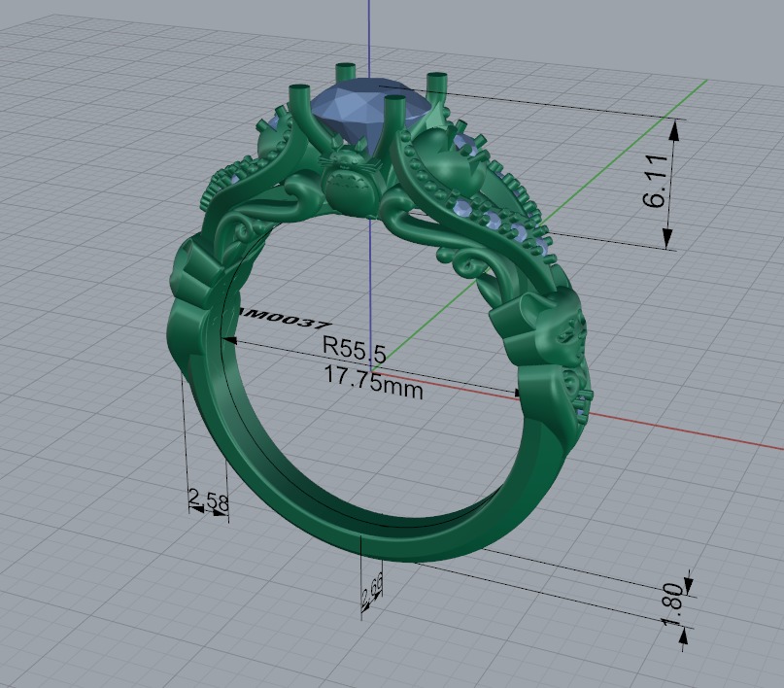The height and width of the screenshot is (688, 784).
Task: Pick the green Y axis line
Action: click(625, 151)
